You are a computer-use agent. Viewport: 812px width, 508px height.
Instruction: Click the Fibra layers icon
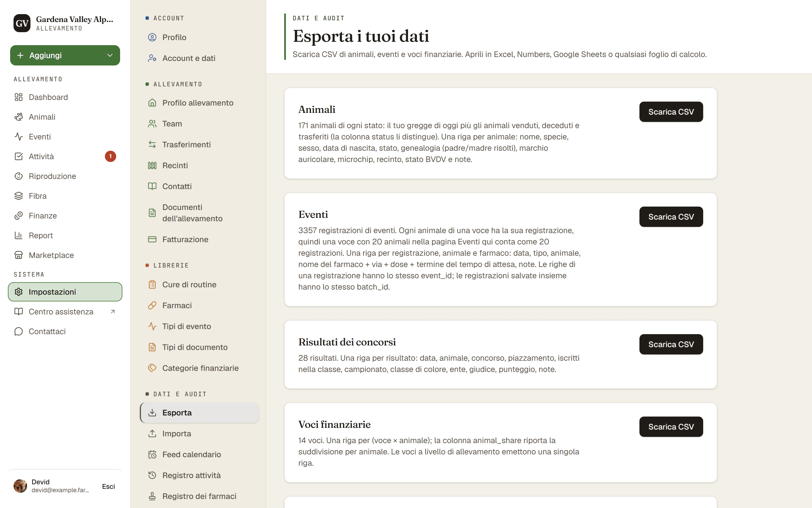tap(18, 196)
